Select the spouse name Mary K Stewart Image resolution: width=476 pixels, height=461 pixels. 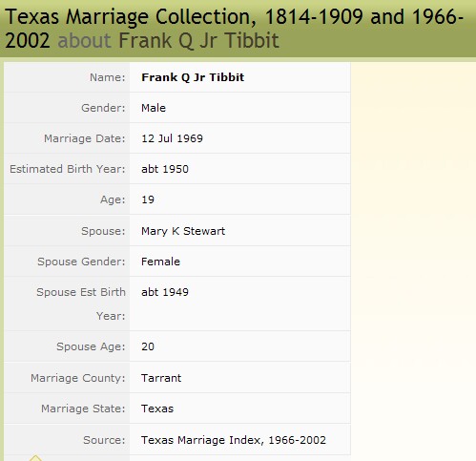pos(183,231)
